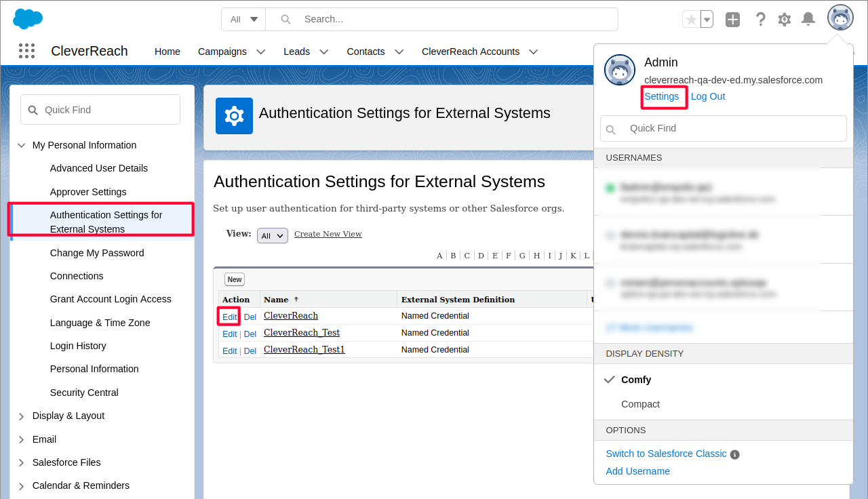Viewport: 868px width, 499px height.
Task: Expand the Email section
Action: (x=21, y=439)
